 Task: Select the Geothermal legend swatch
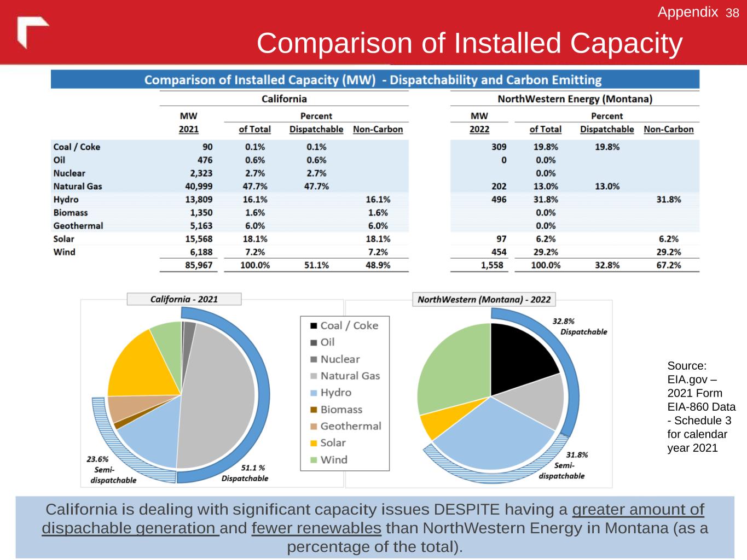click(314, 427)
